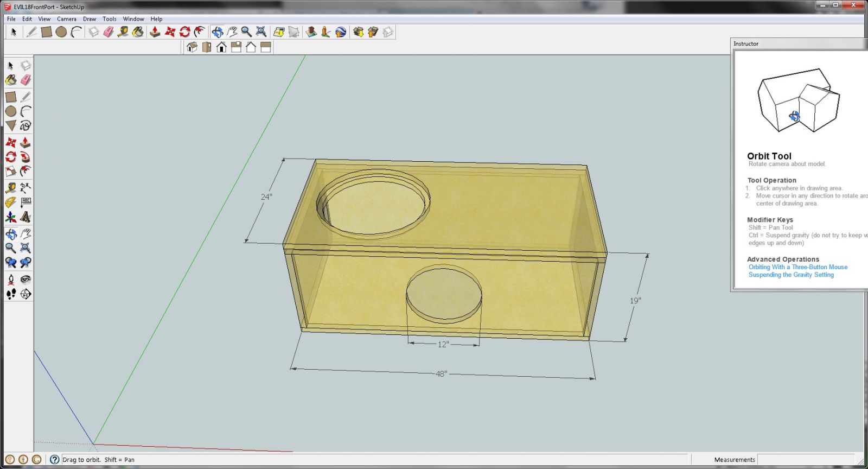The image size is (868, 469).
Task: Open Suspending the Gravity Setting link
Action: pyautogui.click(x=791, y=275)
